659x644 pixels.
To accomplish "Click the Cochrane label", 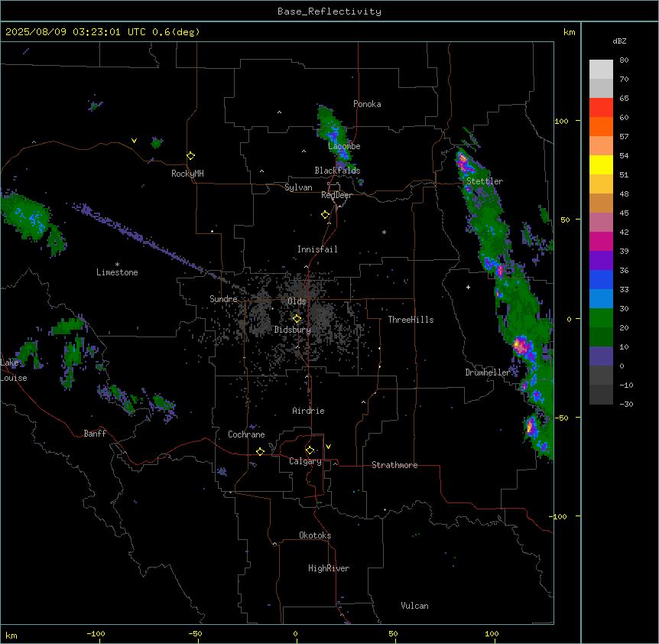I will (246, 434).
